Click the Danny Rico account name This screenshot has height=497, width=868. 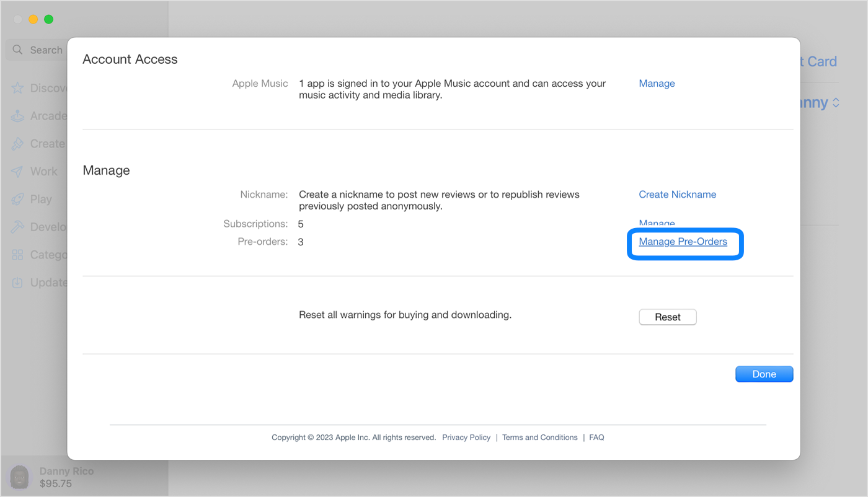[66, 472]
